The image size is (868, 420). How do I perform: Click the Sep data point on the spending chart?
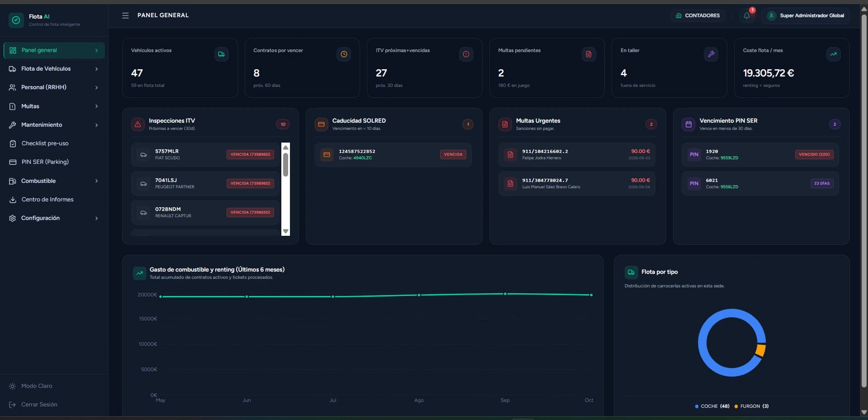pyautogui.click(x=505, y=294)
